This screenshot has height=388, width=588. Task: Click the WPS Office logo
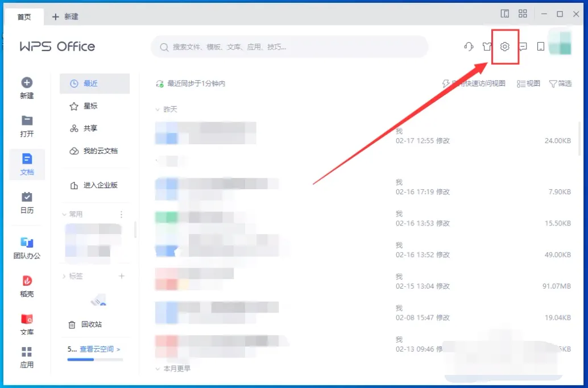(57, 47)
